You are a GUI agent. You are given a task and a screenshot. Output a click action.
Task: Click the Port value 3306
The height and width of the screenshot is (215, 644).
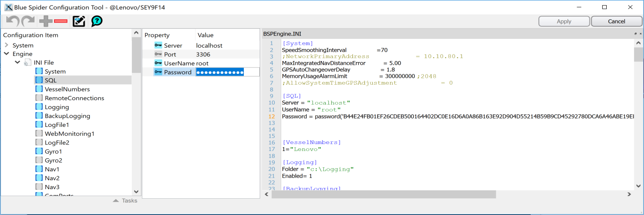click(x=204, y=54)
